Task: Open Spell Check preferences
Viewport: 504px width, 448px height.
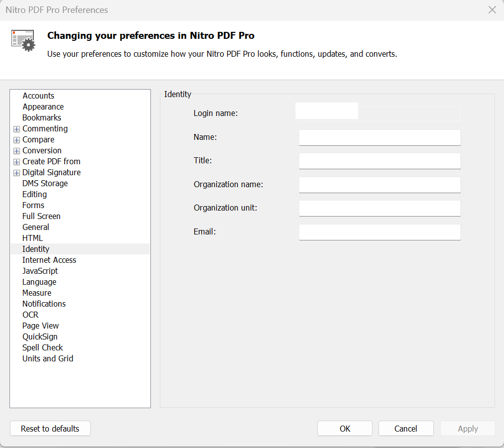Action: pos(42,347)
